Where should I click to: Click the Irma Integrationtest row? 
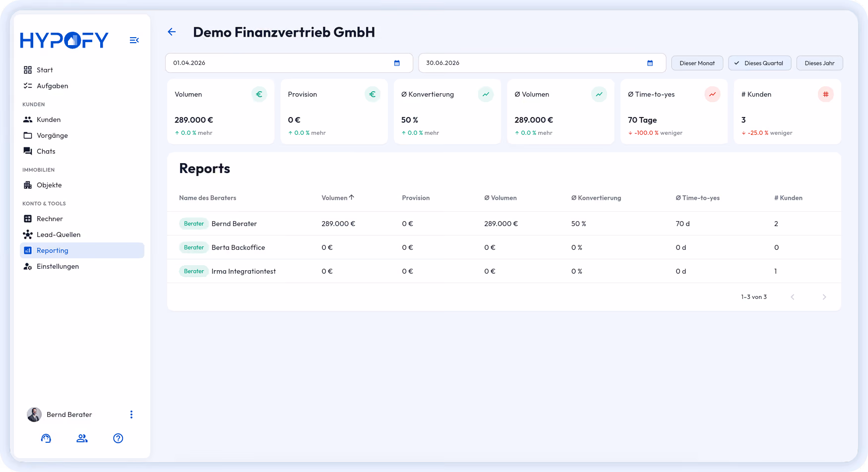pos(504,271)
